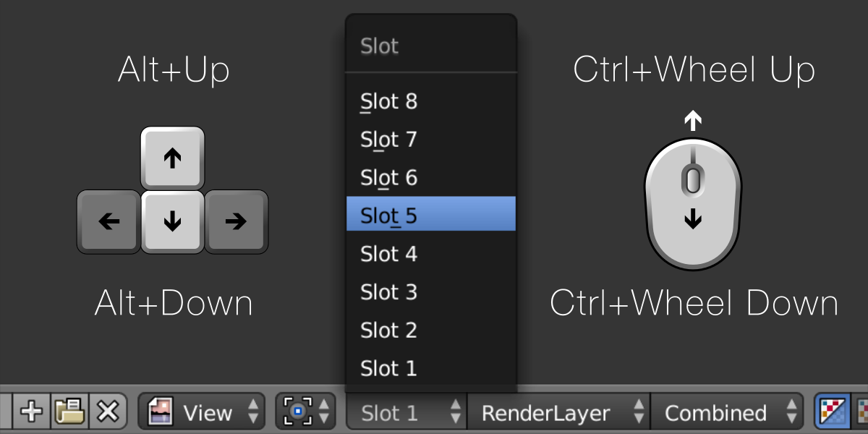Toggle the highlighted Slot 5 selection

[431, 214]
